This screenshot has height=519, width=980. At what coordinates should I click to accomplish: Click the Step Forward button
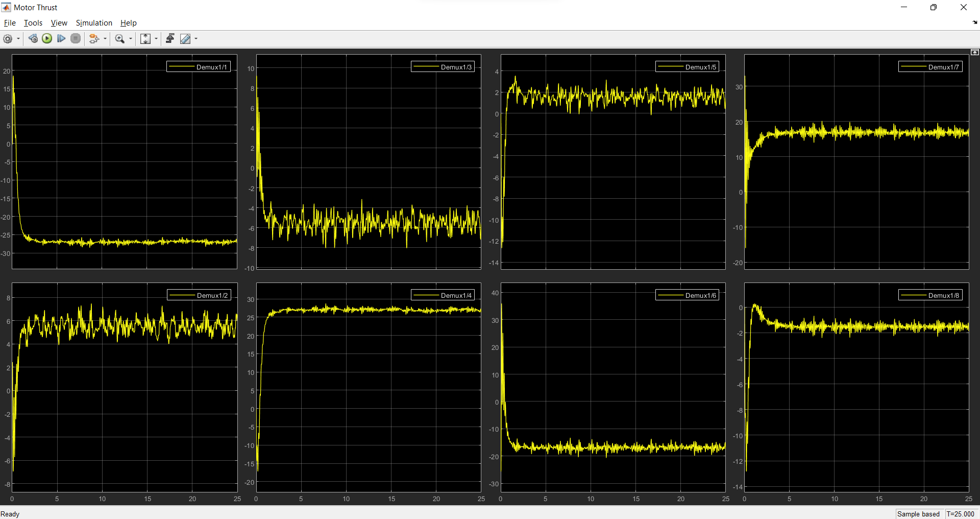(x=61, y=39)
